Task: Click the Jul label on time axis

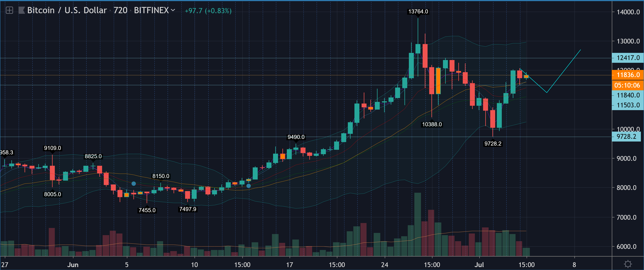Action: tap(479, 265)
